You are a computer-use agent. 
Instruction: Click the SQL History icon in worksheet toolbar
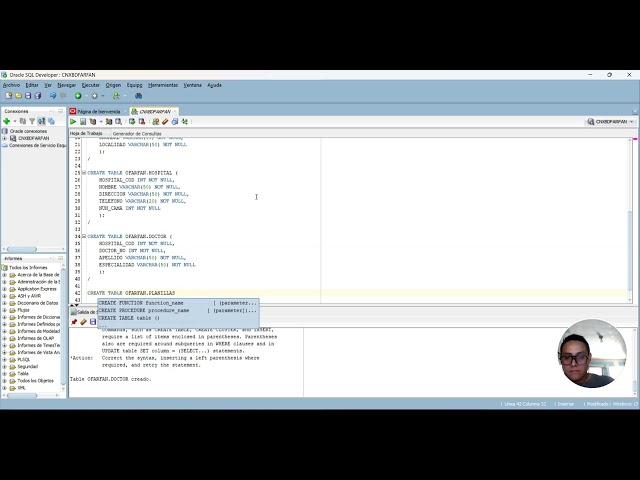coord(175,122)
